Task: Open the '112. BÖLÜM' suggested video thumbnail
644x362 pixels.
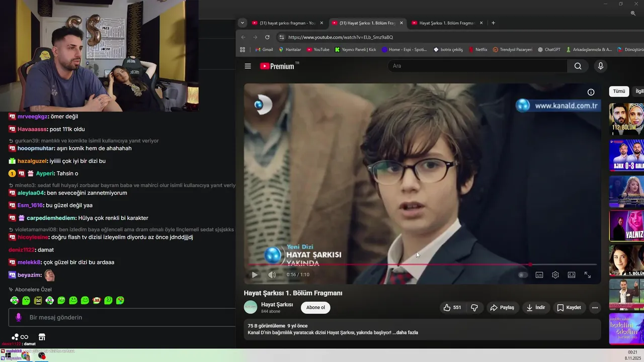Action: [x=626, y=119]
